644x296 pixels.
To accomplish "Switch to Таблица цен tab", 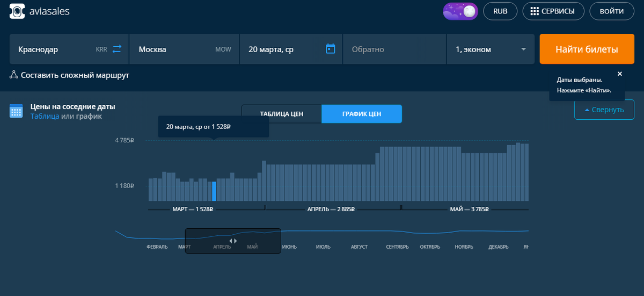I will [x=282, y=114].
